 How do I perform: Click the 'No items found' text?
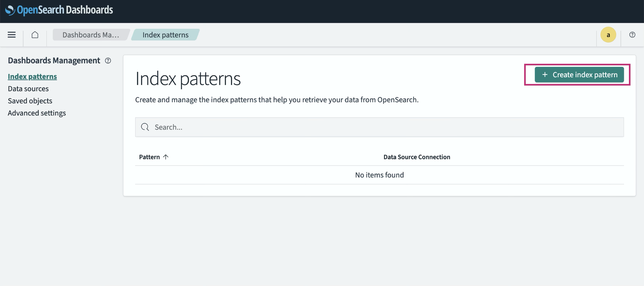pyautogui.click(x=380, y=175)
